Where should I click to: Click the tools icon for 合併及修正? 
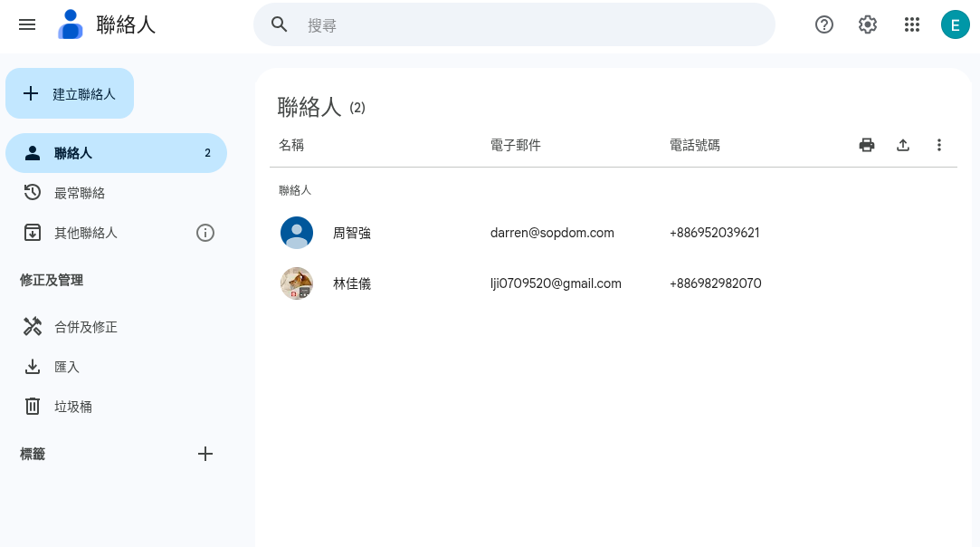pyautogui.click(x=33, y=326)
